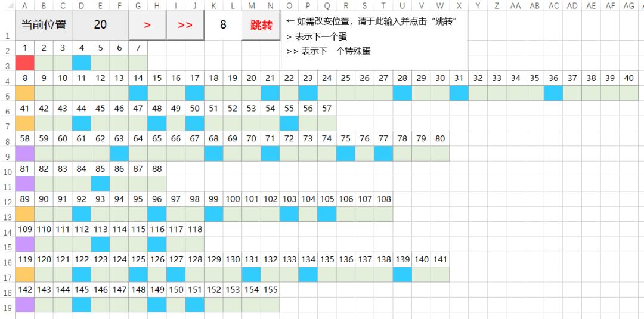The width and height of the screenshot is (644, 319).
Task: Click the blue cell under number 151
Action: tap(194, 305)
